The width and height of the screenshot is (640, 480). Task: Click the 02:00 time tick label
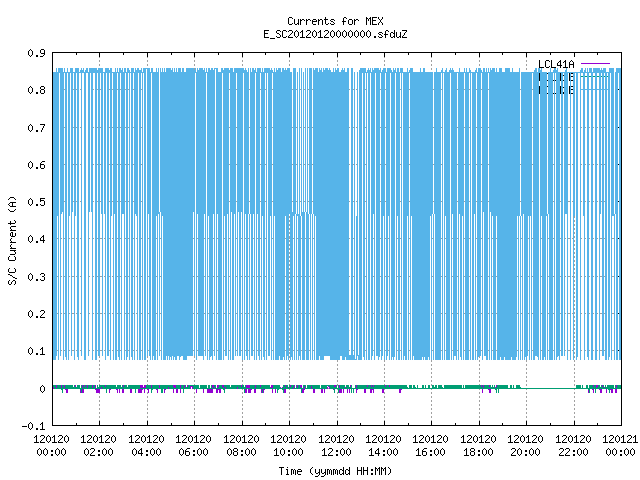tap(98, 452)
